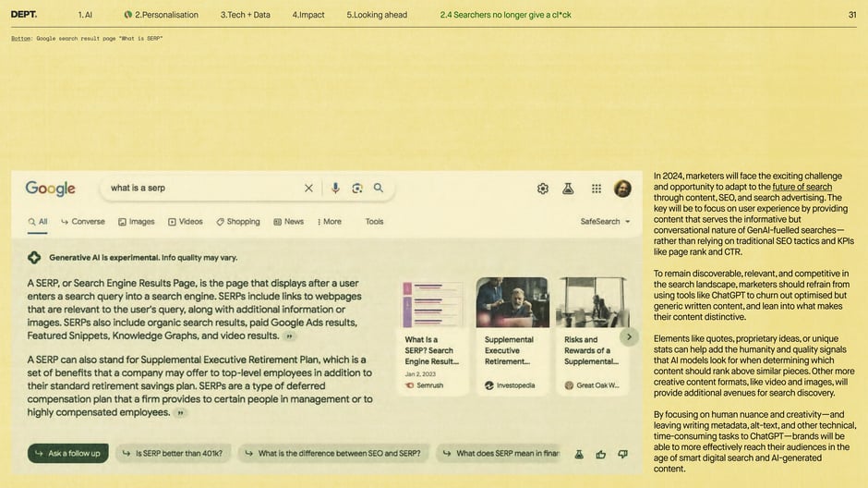Switch to the News tab
Viewport: 868px width, 488px height.
coord(288,222)
